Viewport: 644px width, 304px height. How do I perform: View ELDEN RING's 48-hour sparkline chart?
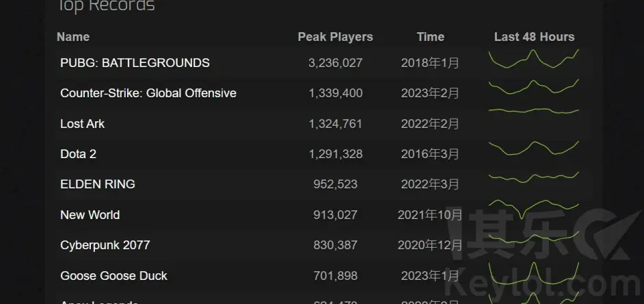click(534, 177)
